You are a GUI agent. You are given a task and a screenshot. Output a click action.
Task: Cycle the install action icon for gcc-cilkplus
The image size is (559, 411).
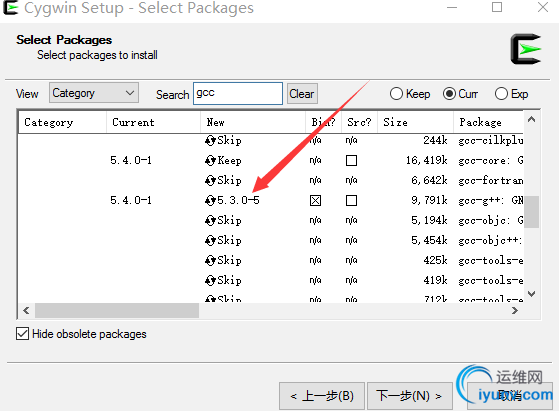pos(210,141)
